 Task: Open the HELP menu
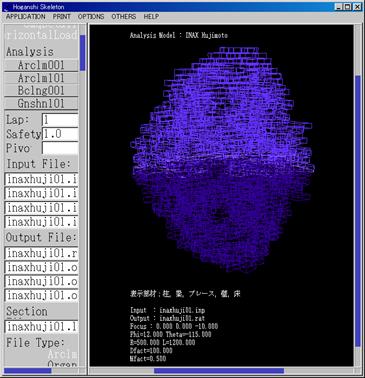151,16
